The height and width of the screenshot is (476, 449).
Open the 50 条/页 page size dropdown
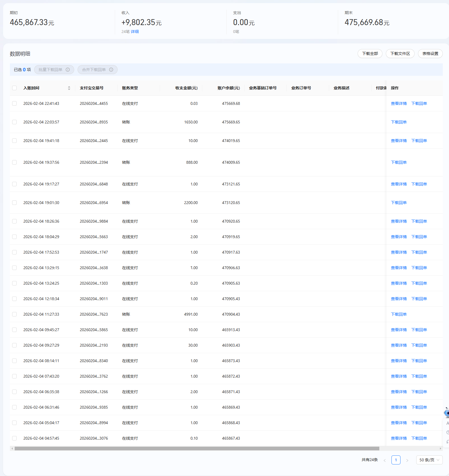click(x=429, y=460)
